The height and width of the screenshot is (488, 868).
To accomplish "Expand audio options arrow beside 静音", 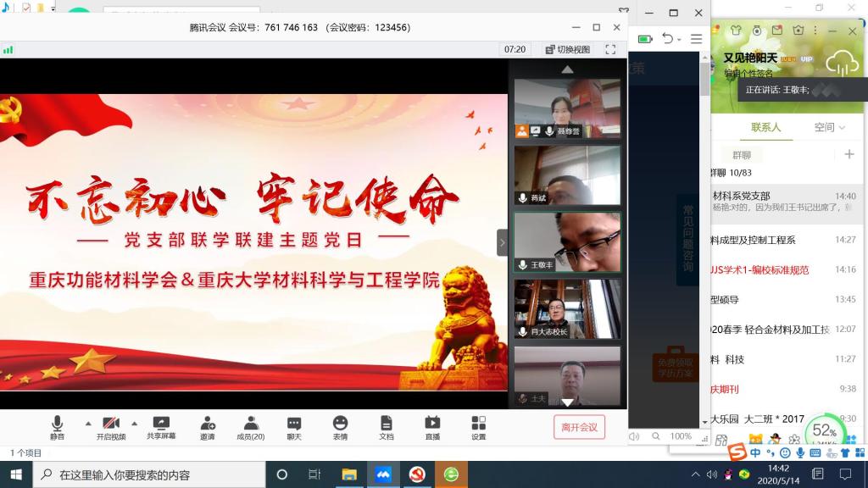I will click(87, 423).
